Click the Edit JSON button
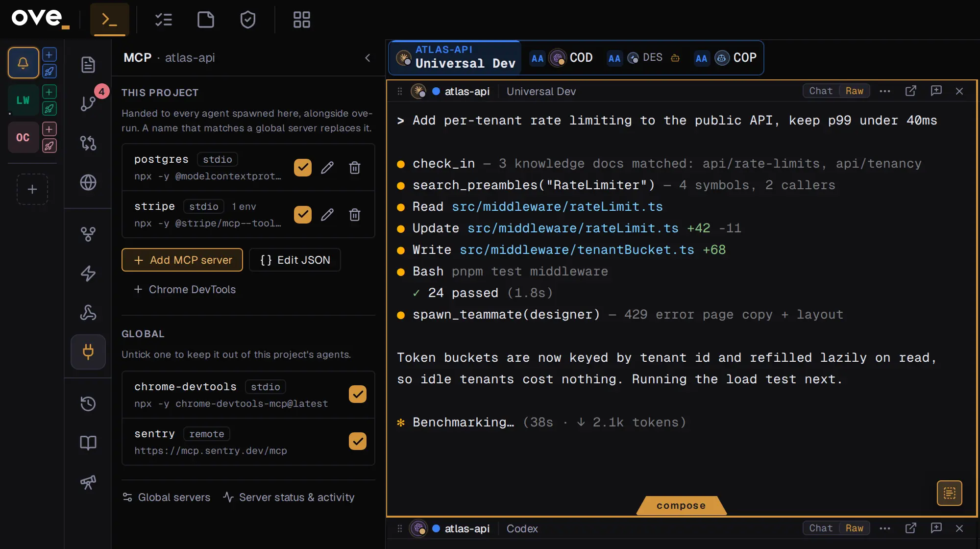Viewport: 980px width, 549px height. pyautogui.click(x=295, y=260)
